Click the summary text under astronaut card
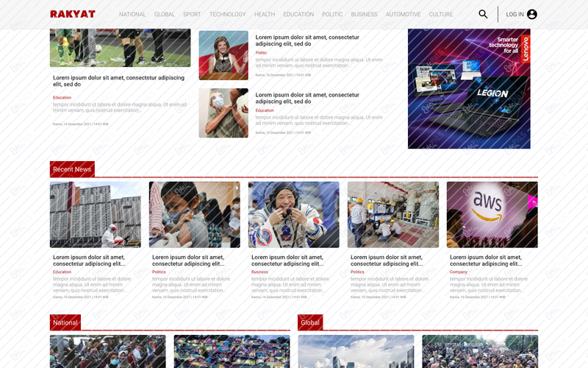Screen dimensions: 588x368 pyautogui.click(x=290, y=285)
